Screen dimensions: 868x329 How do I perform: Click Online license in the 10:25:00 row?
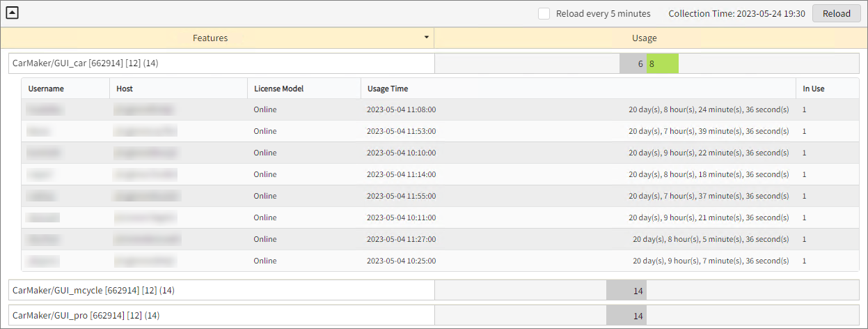pyautogui.click(x=265, y=261)
